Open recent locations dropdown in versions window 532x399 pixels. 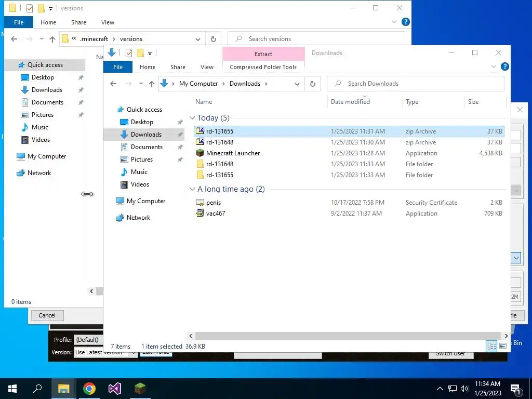(42, 39)
